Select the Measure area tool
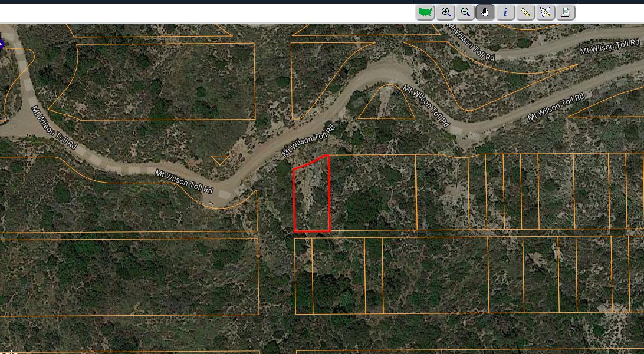The width and height of the screenshot is (644, 354). pyautogui.click(x=545, y=12)
